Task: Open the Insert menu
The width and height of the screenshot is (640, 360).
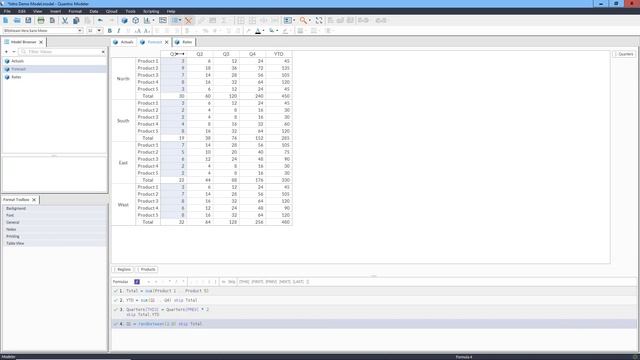Action: point(55,11)
